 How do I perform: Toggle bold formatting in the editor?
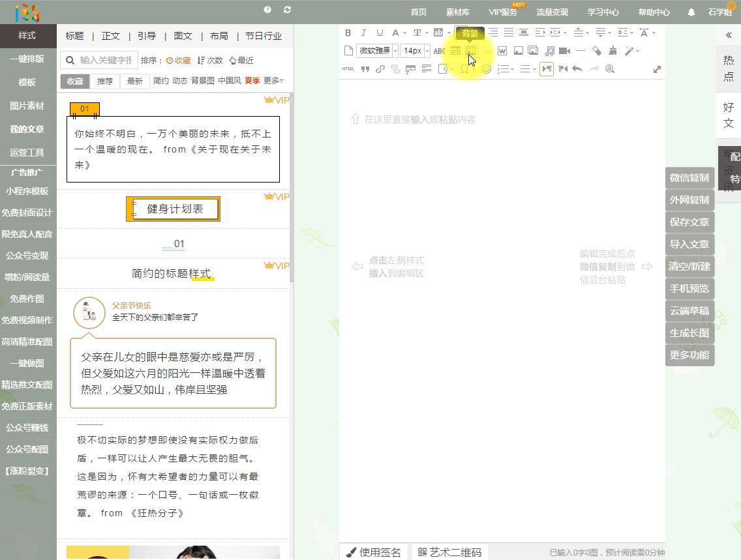348,33
